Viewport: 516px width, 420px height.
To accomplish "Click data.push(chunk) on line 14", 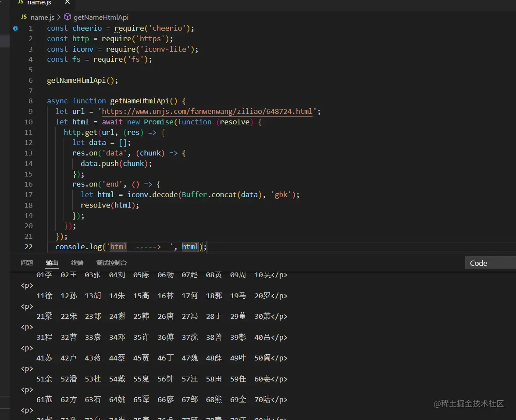I will [114, 163].
